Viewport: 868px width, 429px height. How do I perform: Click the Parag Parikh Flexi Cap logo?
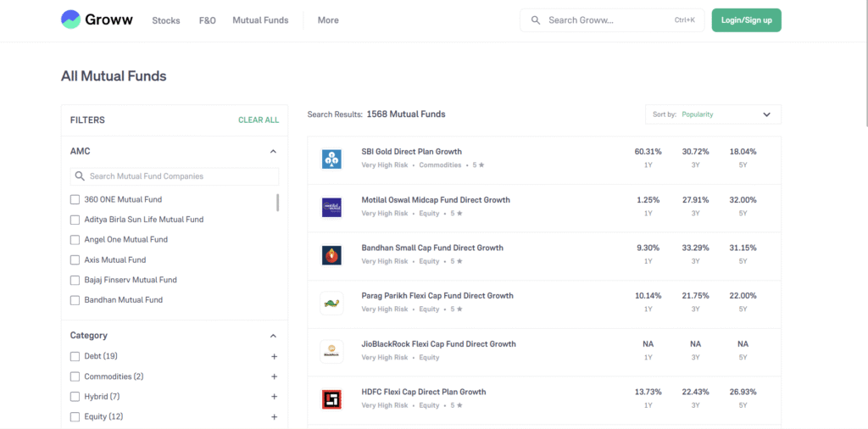pyautogui.click(x=331, y=303)
